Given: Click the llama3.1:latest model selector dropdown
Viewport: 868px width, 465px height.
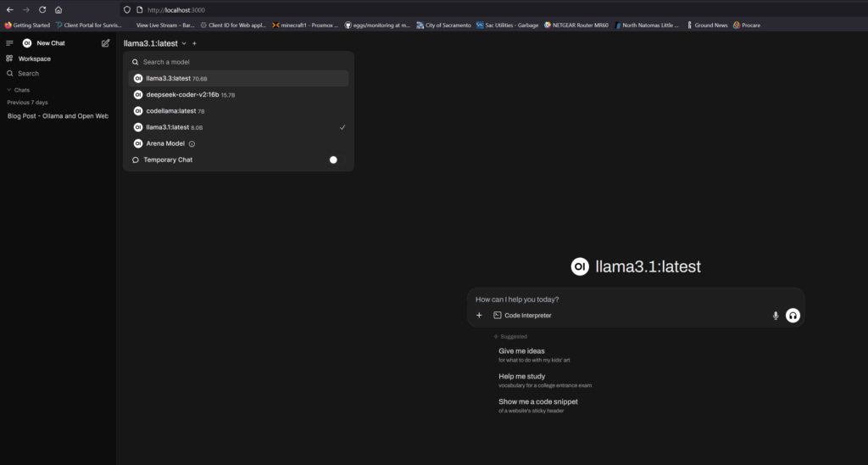Looking at the screenshot, I should click(155, 43).
